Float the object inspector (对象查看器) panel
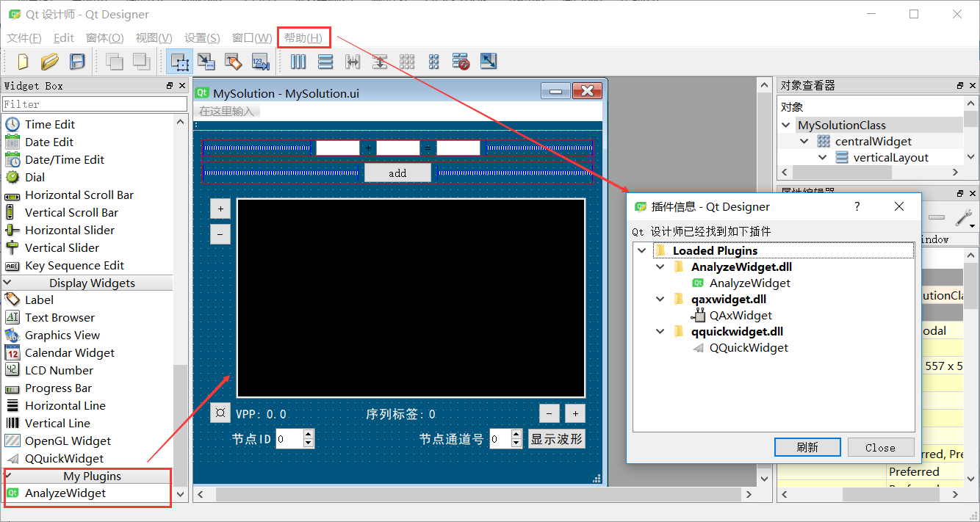 click(x=961, y=86)
